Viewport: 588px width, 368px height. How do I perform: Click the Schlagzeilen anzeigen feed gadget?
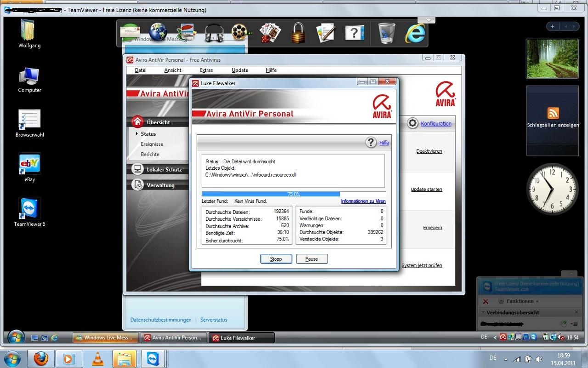pos(553,120)
